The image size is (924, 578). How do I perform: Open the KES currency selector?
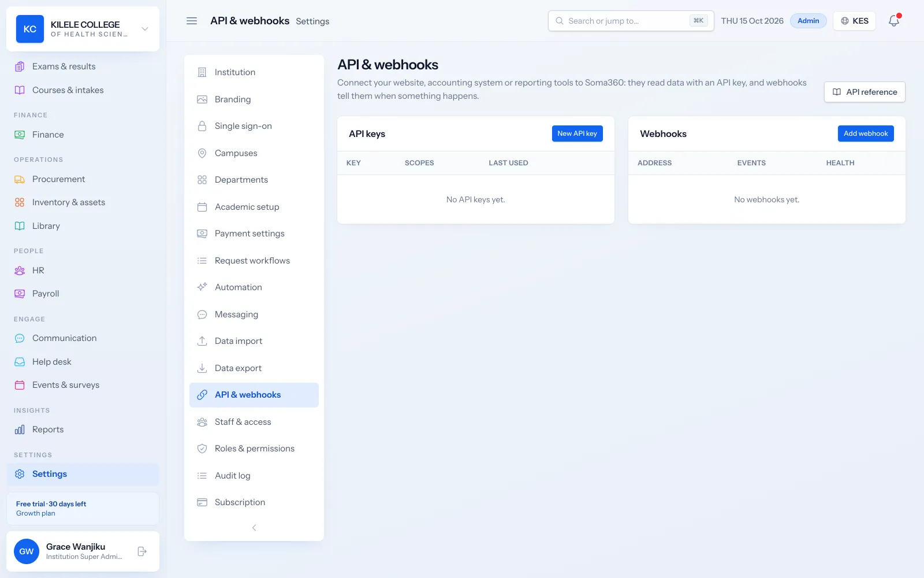(854, 21)
